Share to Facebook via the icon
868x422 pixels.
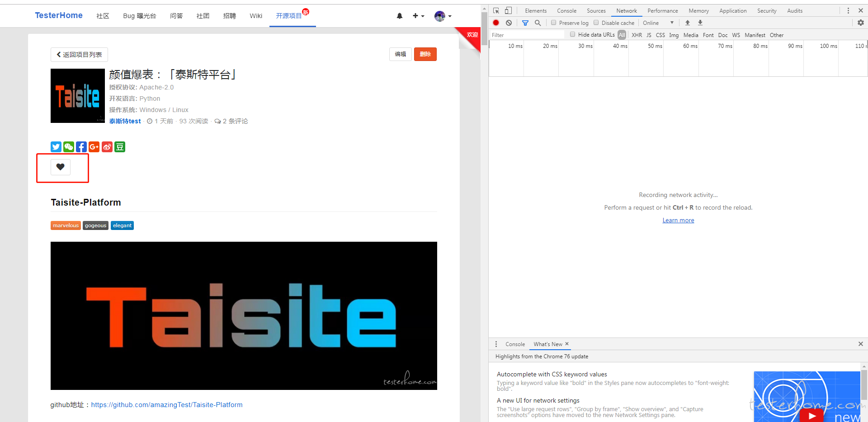pos(81,147)
